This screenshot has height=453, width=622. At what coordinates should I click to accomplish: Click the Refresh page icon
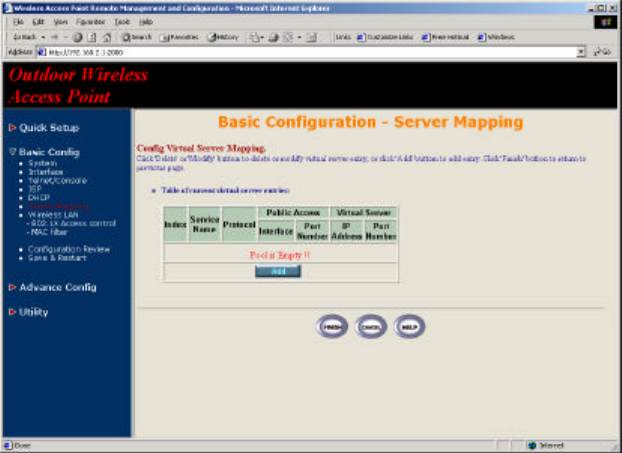pos(92,37)
